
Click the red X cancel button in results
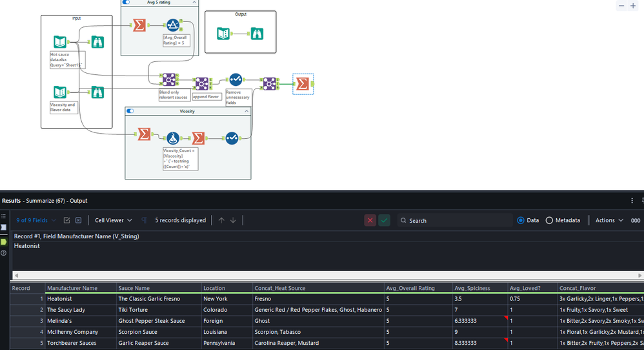click(370, 220)
